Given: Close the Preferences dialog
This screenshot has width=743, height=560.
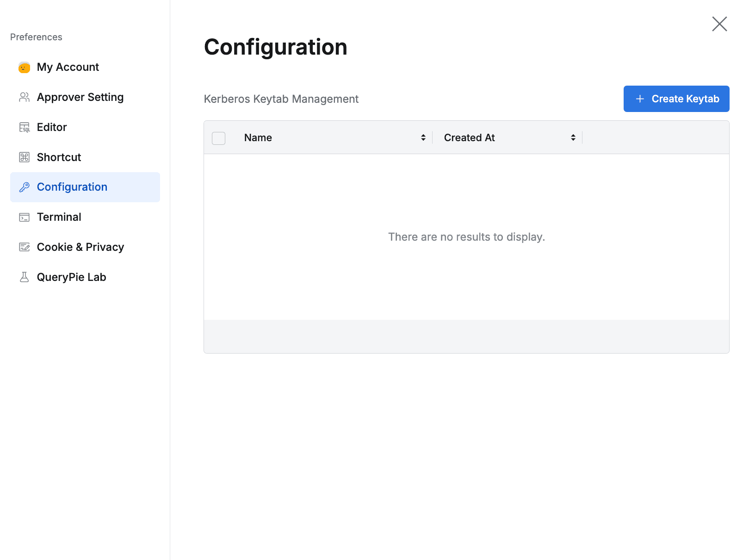Looking at the screenshot, I should 719,24.
